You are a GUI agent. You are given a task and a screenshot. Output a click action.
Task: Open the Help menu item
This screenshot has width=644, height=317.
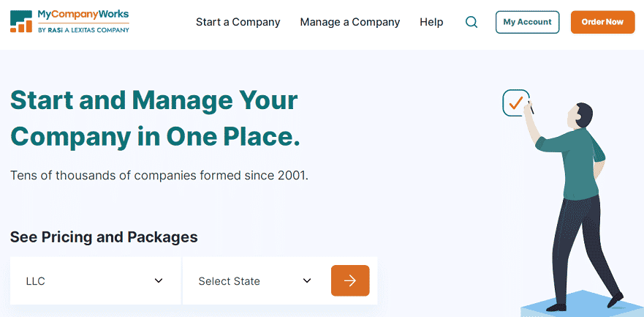tap(431, 22)
